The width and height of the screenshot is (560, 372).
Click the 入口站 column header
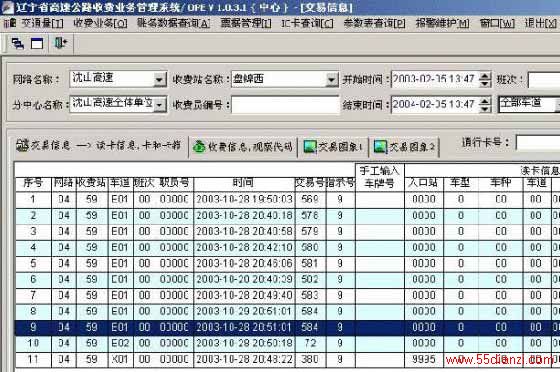(x=424, y=183)
